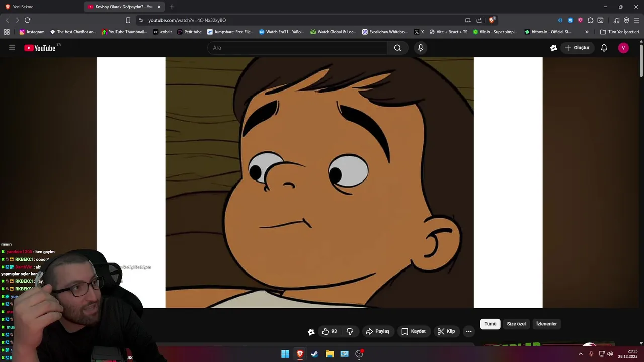Open the YouTube guide hamburger menu
This screenshot has height=362, width=644.
pyautogui.click(x=12, y=48)
